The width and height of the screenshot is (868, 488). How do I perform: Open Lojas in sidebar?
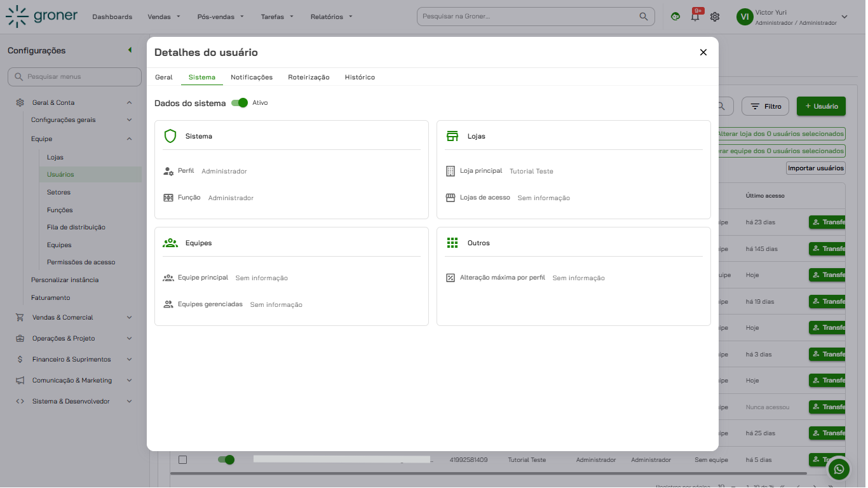click(x=55, y=157)
